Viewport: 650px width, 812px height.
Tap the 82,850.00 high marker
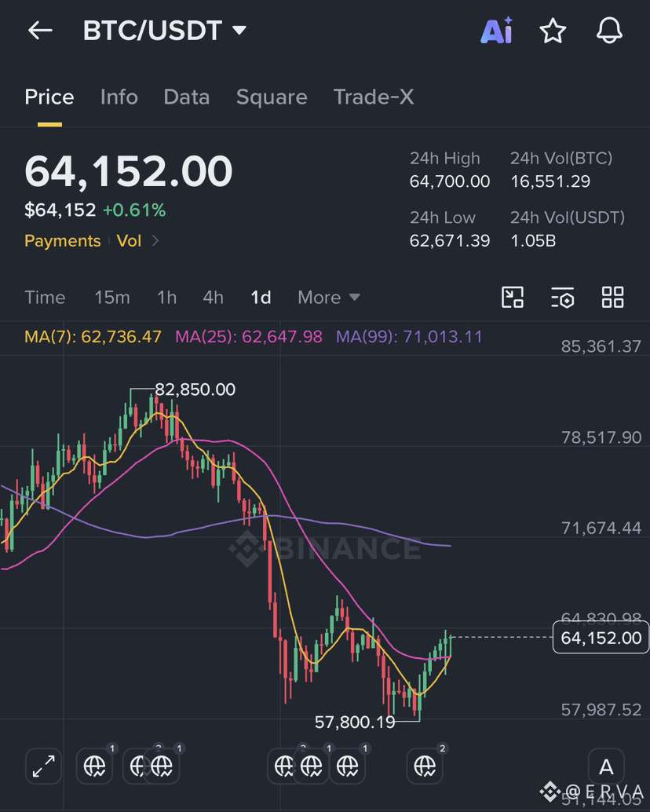(195, 390)
